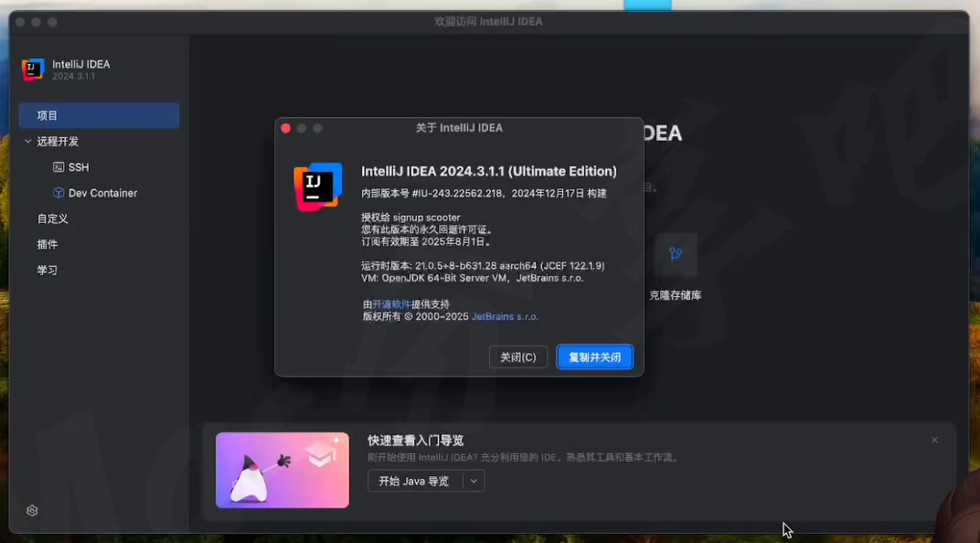The height and width of the screenshot is (543, 980).
Task: Open the 插件 section
Action: [x=47, y=244]
